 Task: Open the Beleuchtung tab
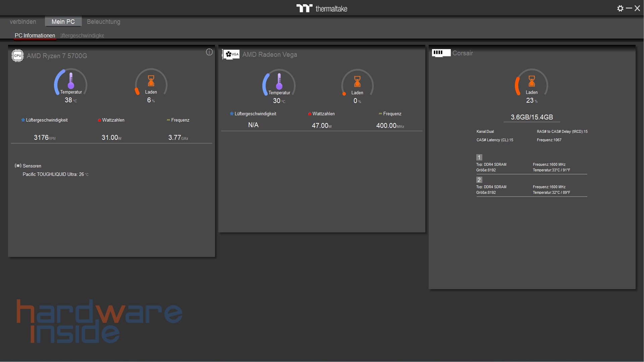click(x=103, y=22)
